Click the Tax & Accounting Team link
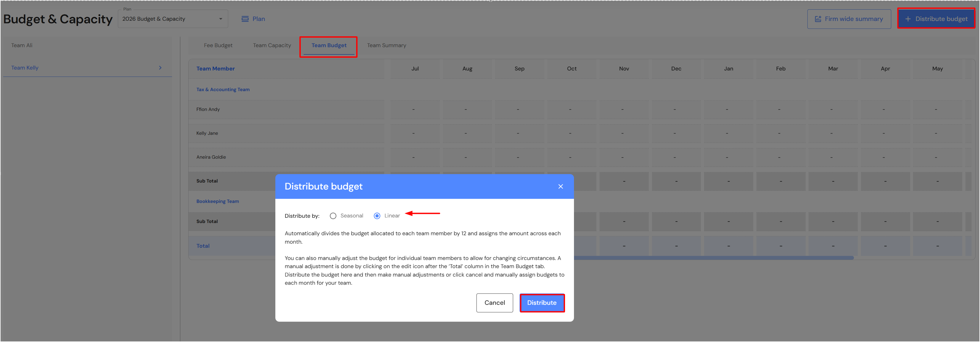The image size is (980, 342). click(x=223, y=89)
